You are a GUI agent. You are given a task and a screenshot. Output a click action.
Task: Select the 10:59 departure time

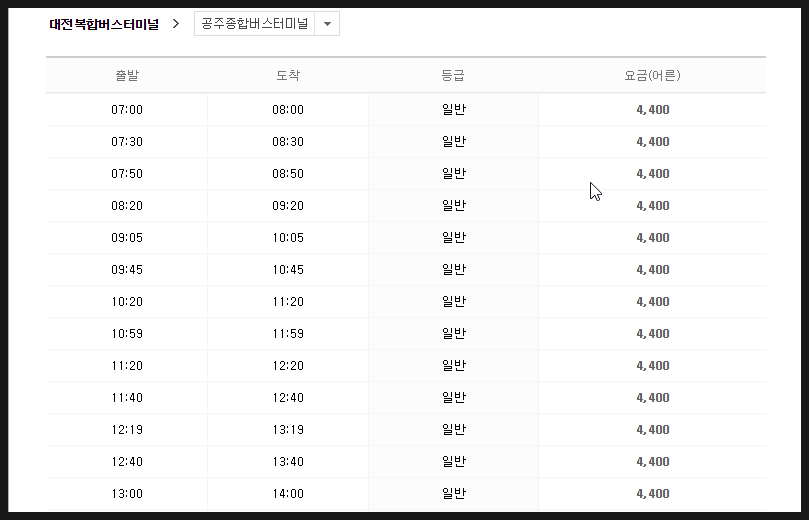[x=127, y=333]
